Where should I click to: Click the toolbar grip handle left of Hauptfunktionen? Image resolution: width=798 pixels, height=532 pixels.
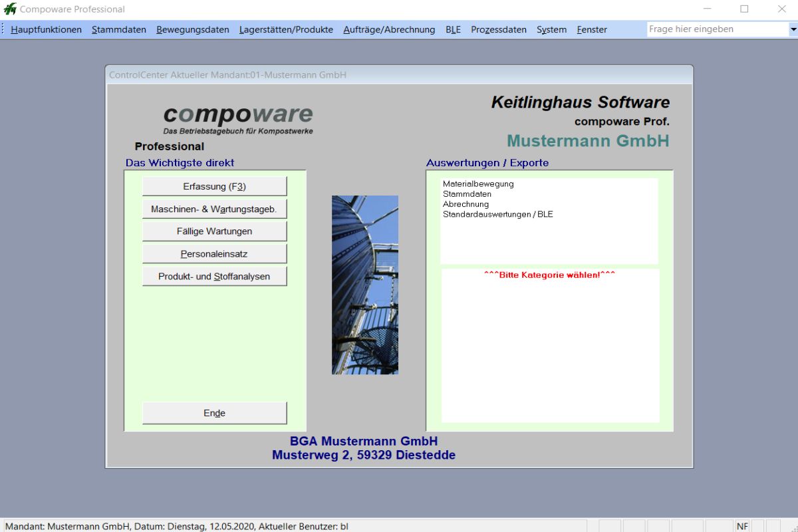click(3, 29)
